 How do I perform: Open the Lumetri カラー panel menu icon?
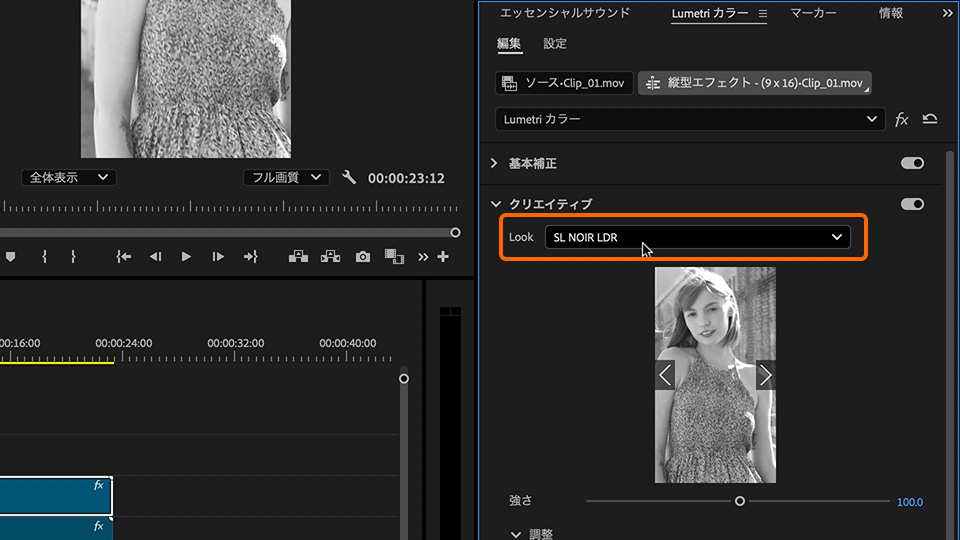click(x=763, y=13)
